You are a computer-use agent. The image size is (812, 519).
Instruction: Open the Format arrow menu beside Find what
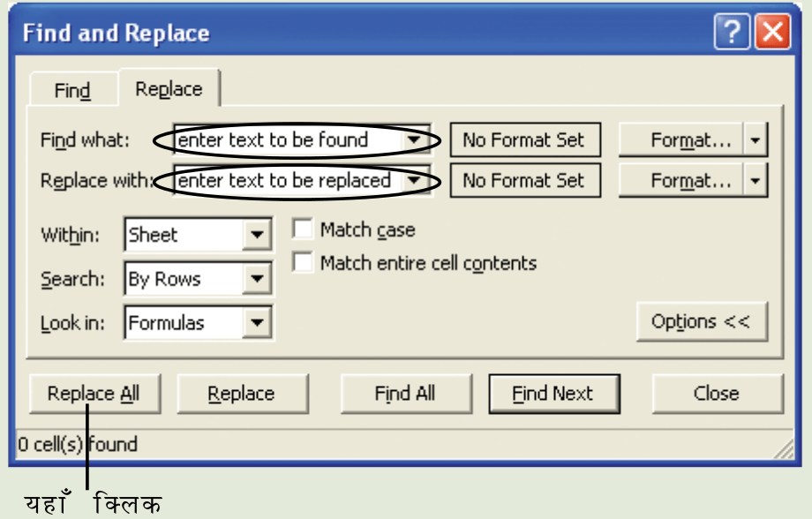pyautogui.click(x=756, y=139)
